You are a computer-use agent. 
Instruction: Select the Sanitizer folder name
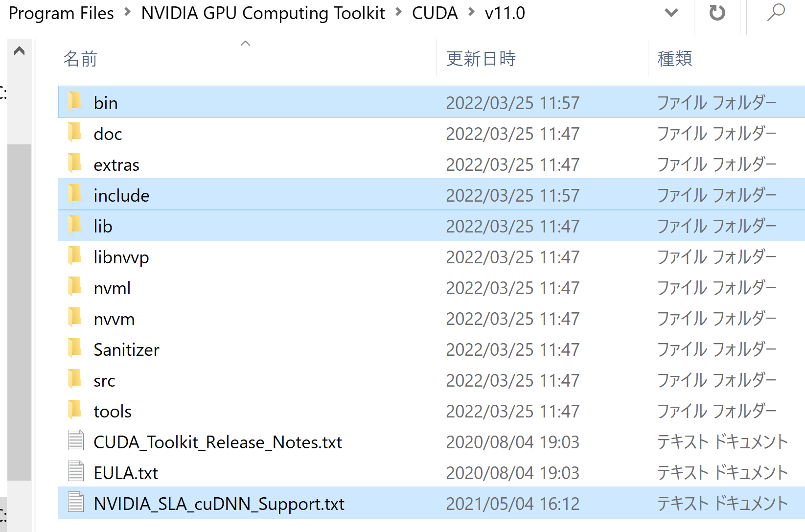pos(126,349)
